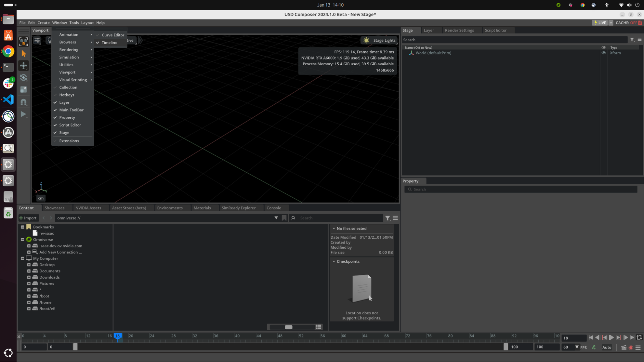The width and height of the screenshot is (644, 362).
Task: Switch to the NVIDIA Assets tab
Action: (x=89, y=208)
